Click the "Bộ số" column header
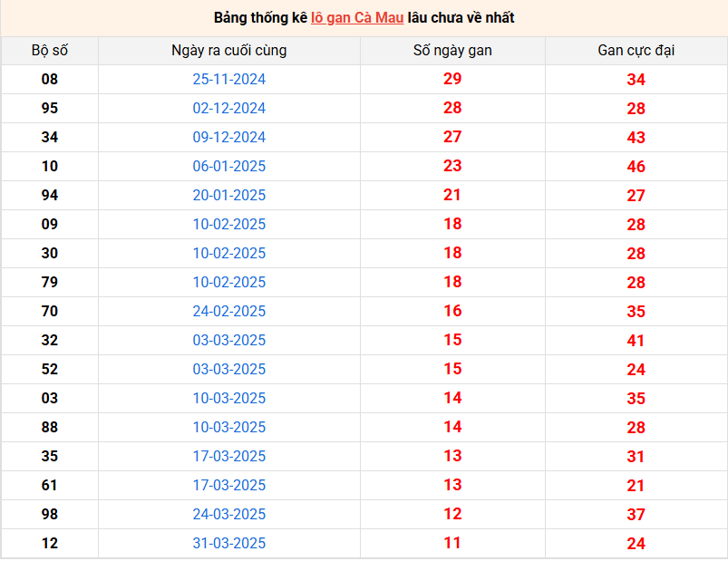This screenshot has height=561, width=728. click(50, 51)
